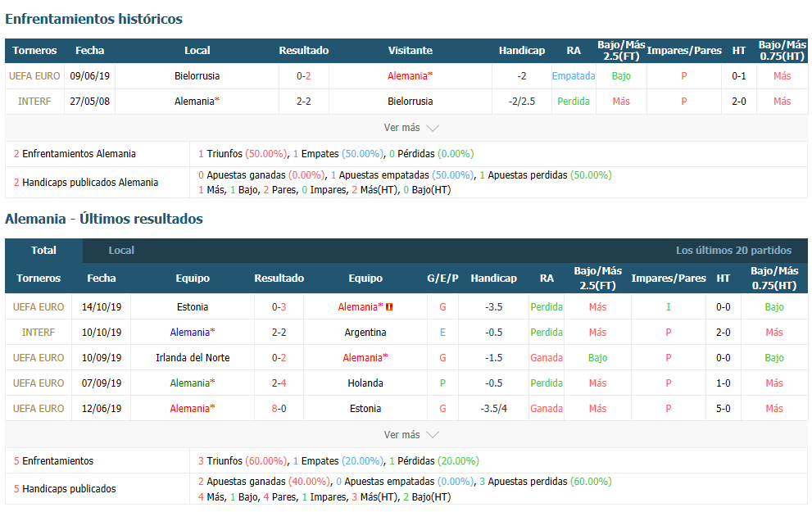
Task: Click handicap -3.5/4 in 12/06/19 row
Action: 493,409
